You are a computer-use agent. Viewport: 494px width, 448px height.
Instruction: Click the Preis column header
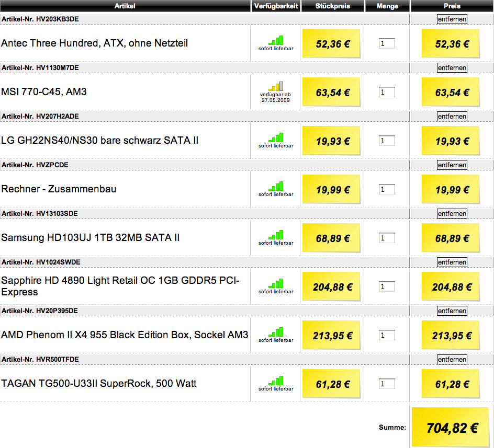coord(452,6)
